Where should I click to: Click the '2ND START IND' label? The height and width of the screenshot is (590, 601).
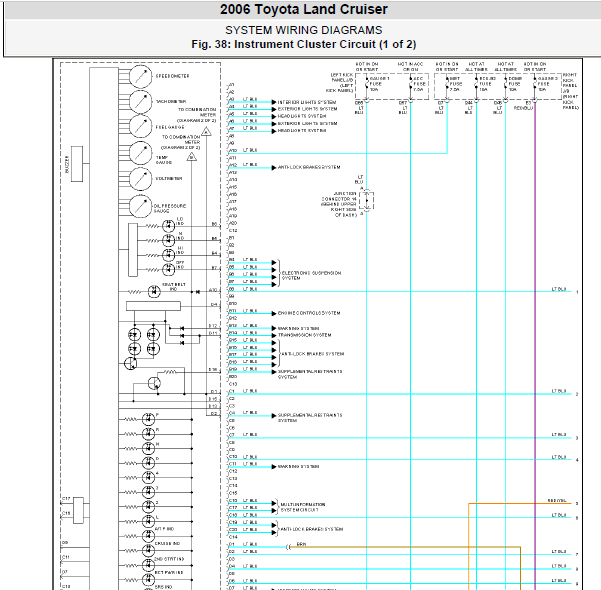click(169, 559)
